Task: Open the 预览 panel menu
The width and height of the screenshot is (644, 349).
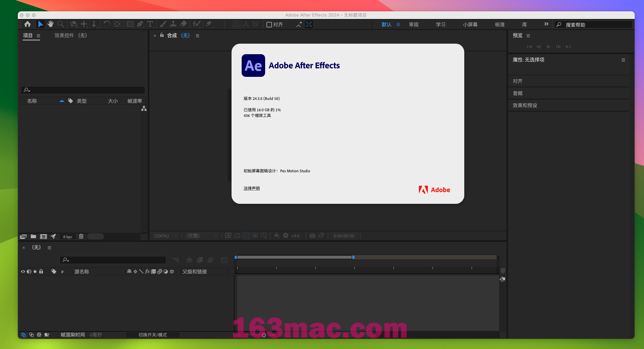Action: 528,36
